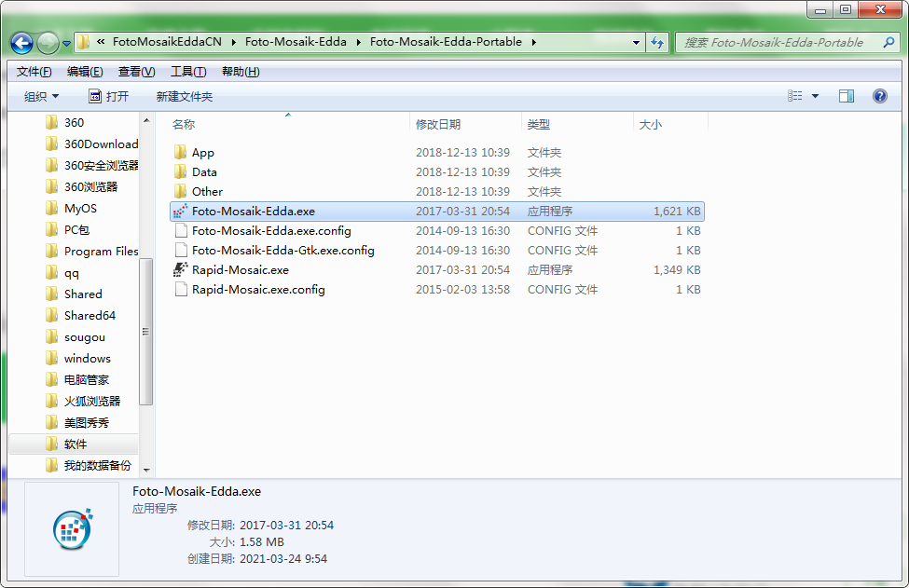909x588 pixels.
Task: Select Foto-Mosaik-Edda.exe.config file icon
Action: tap(181, 231)
